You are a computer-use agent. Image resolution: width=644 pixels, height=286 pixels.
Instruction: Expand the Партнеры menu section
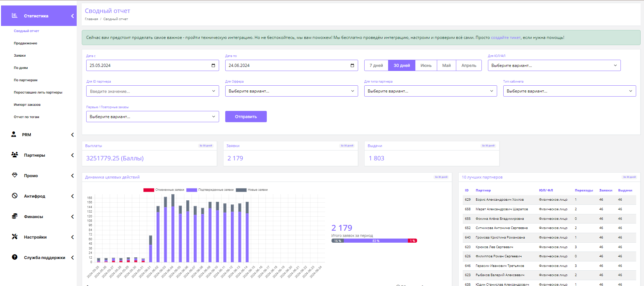click(72, 155)
